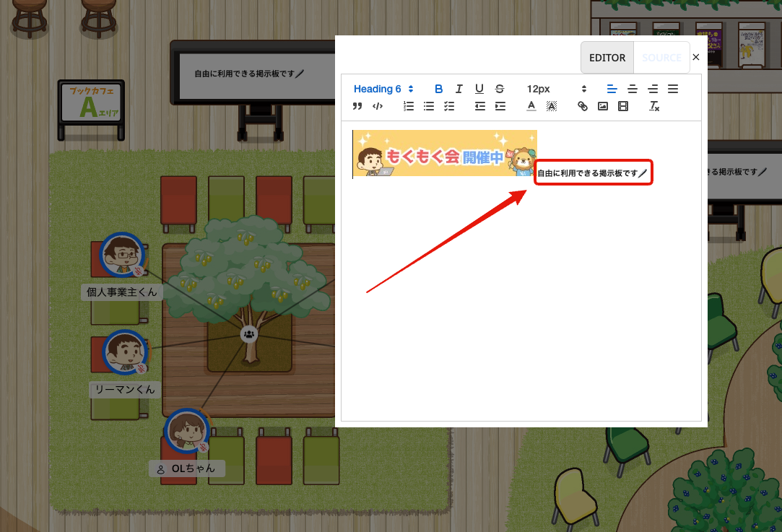Image resolution: width=782 pixels, height=532 pixels.
Task: Increase indent level
Action: pos(500,106)
